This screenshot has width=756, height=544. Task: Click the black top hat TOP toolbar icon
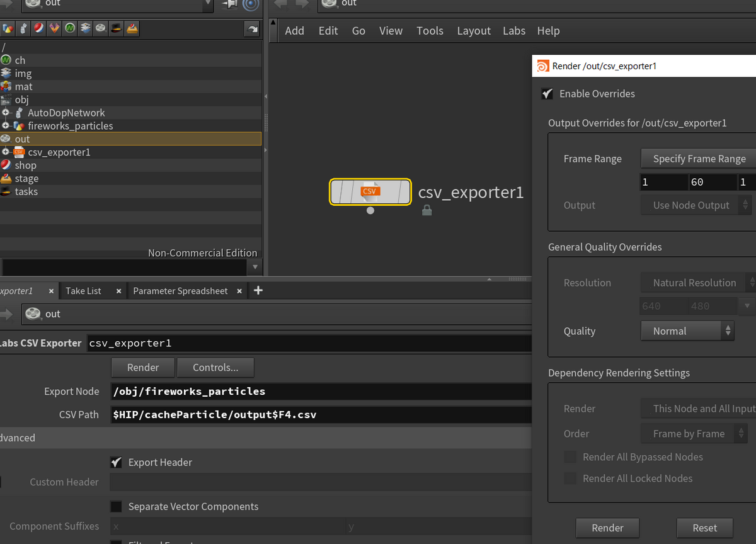[x=117, y=28]
